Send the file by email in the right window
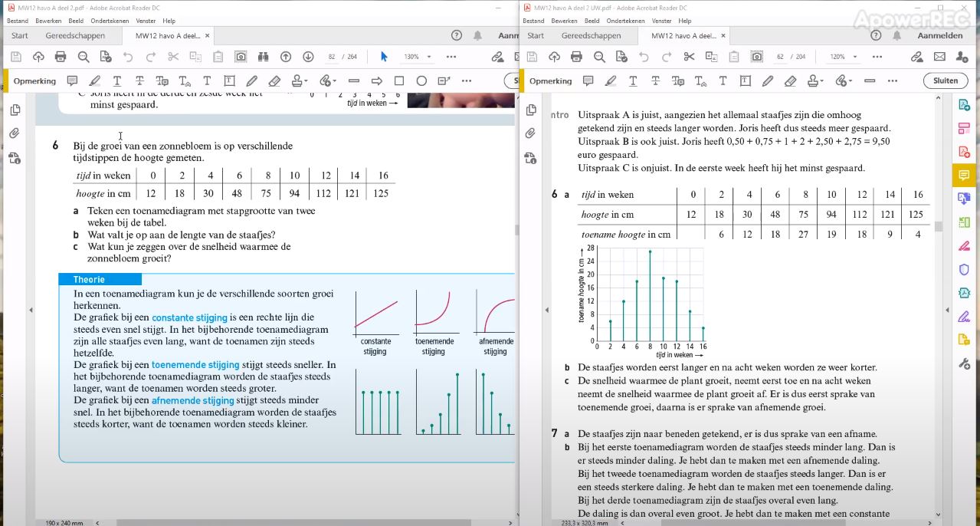The width and height of the screenshot is (980, 526). pos(939,57)
